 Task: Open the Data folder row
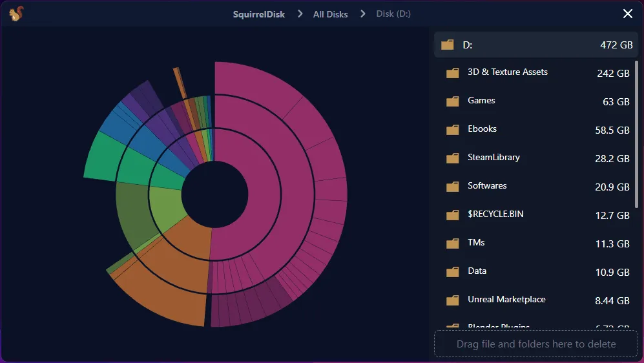click(477, 271)
